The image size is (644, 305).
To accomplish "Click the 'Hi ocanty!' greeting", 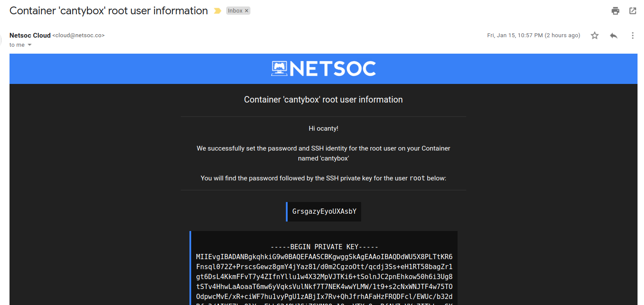I will click(x=324, y=128).
